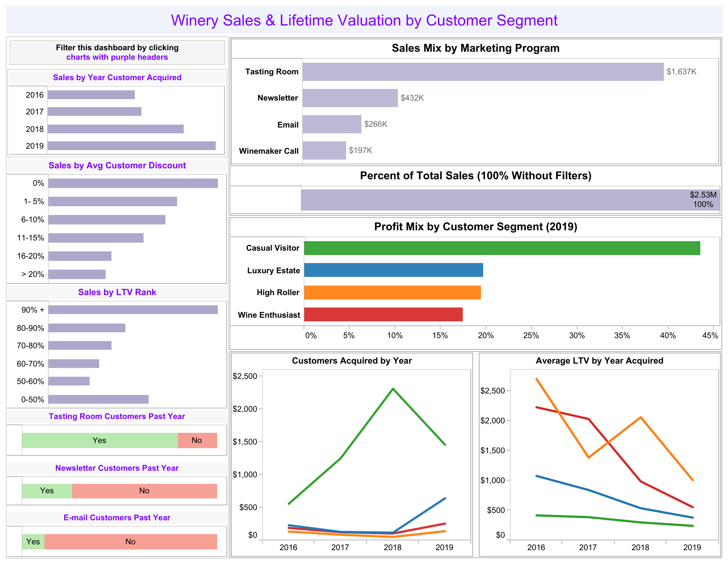The height and width of the screenshot is (564, 728).
Task: Choose Yes for E-mail Customers Past Year
Action: click(33, 542)
